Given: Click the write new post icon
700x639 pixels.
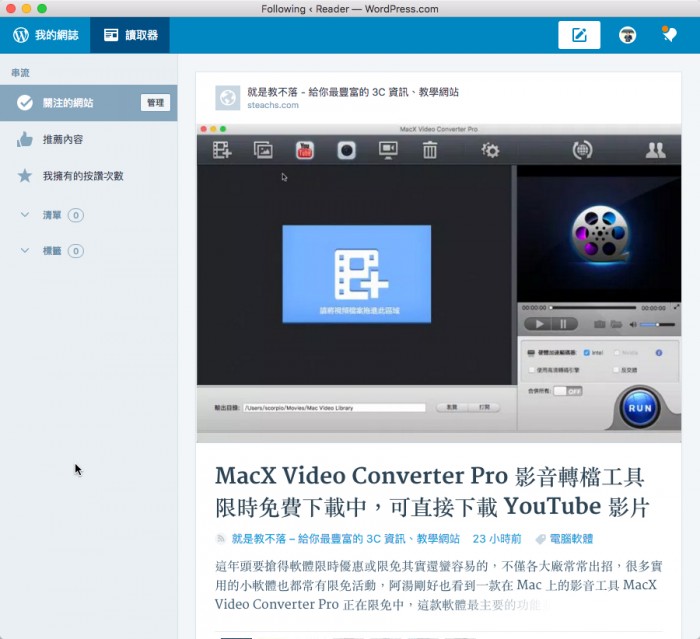Looking at the screenshot, I should [579, 35].
